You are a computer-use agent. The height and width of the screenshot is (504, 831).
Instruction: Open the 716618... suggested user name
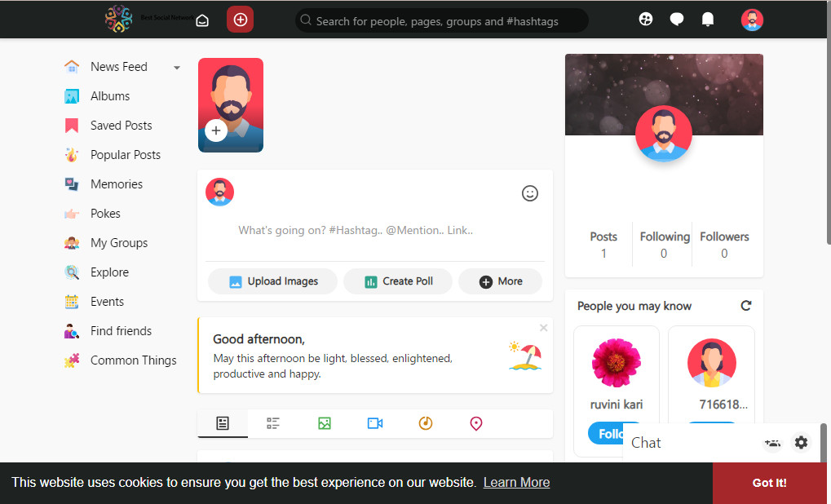coord(723,405)
